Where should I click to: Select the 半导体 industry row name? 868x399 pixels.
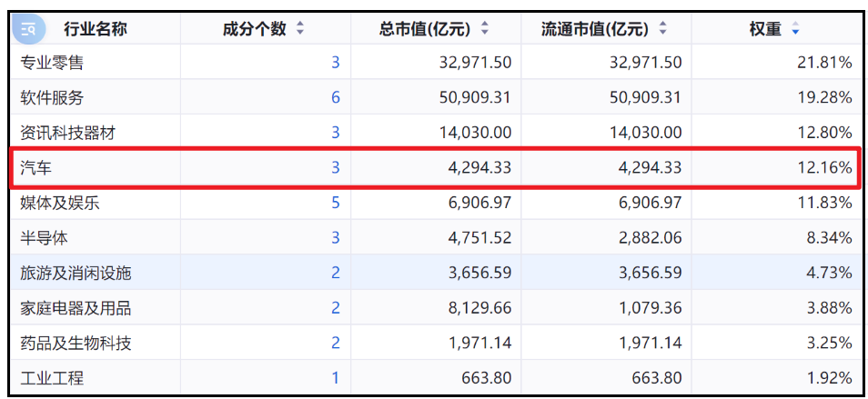[x=44, y=238]
